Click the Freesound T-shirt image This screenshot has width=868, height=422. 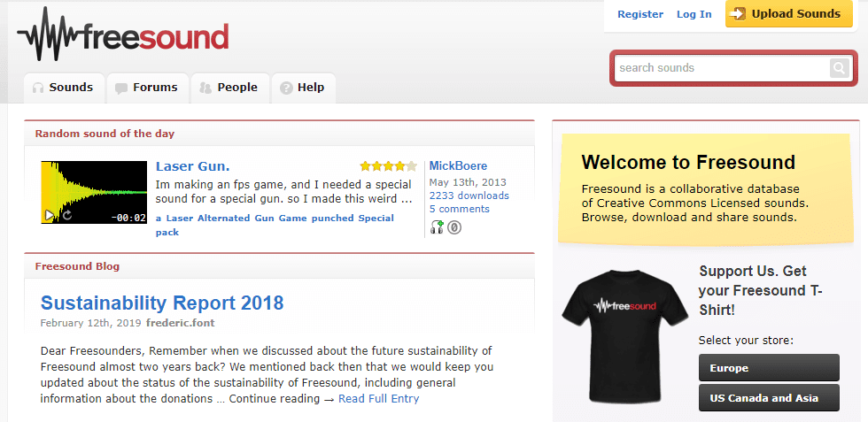click(624, 335)
